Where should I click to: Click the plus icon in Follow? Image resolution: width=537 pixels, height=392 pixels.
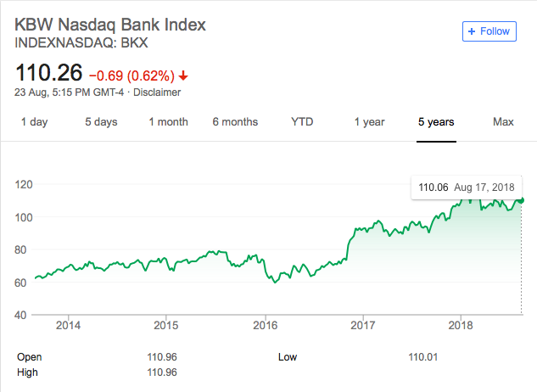[472, 31]
